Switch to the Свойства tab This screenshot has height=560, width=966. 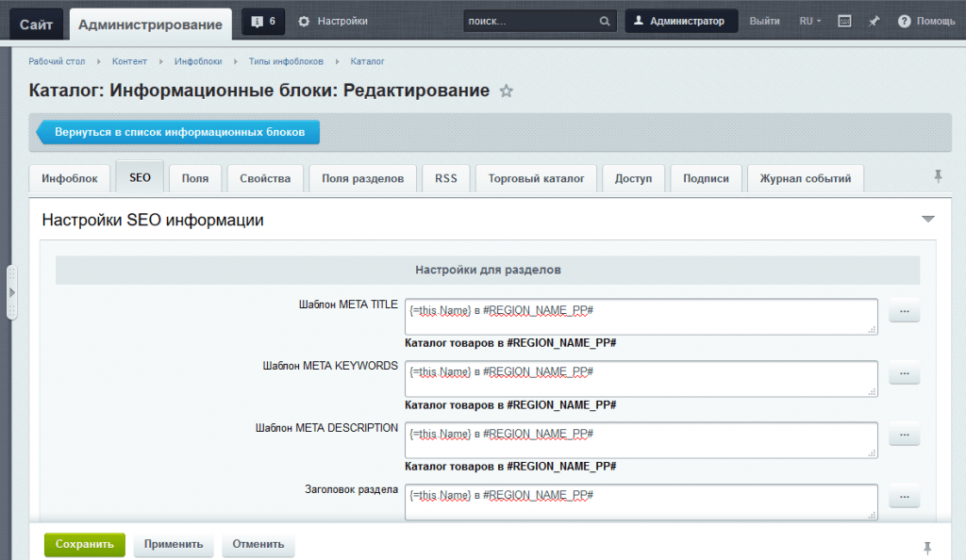pyautogui.click(x=265, y=178)
